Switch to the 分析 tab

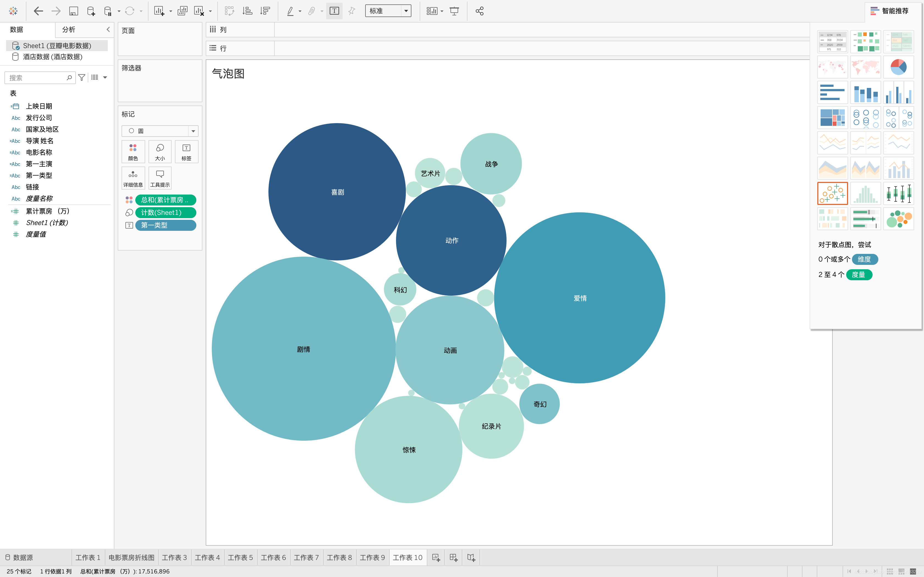tap(69, 29)
